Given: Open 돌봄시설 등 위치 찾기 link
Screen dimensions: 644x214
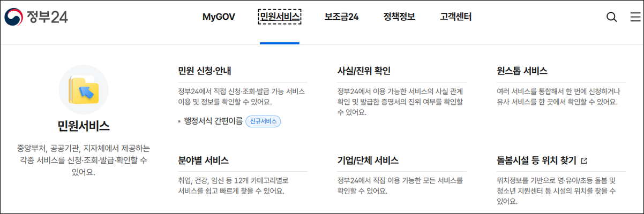Looking at the screenshot, I should [536, 160].
